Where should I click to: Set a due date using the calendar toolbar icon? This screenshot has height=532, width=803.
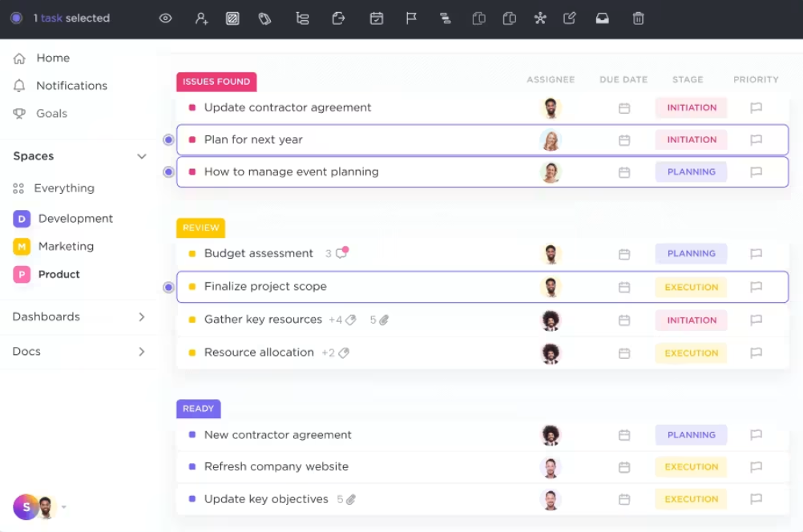[x=377, y=18]
